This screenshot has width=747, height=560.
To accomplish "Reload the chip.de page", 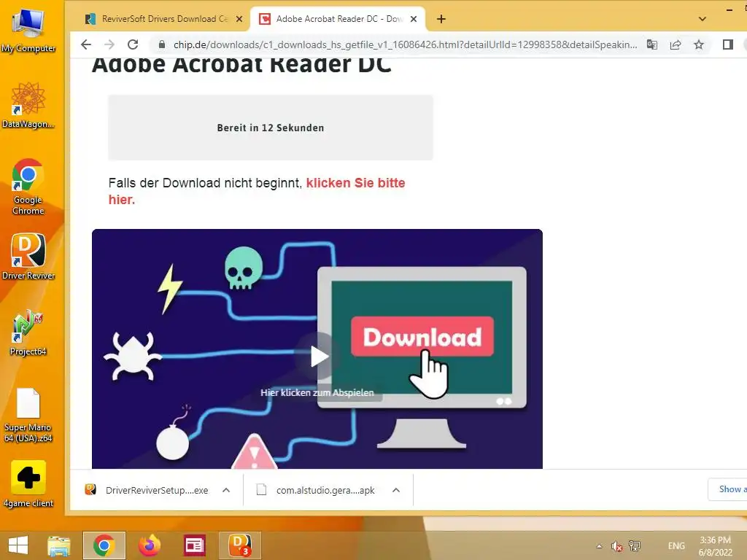I will [133, 44].
